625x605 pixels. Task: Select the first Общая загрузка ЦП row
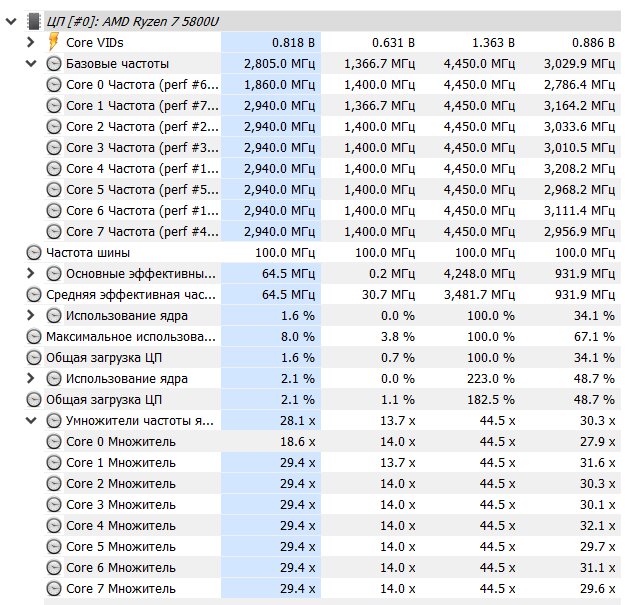pyautogui.click(x=322, y=358)
